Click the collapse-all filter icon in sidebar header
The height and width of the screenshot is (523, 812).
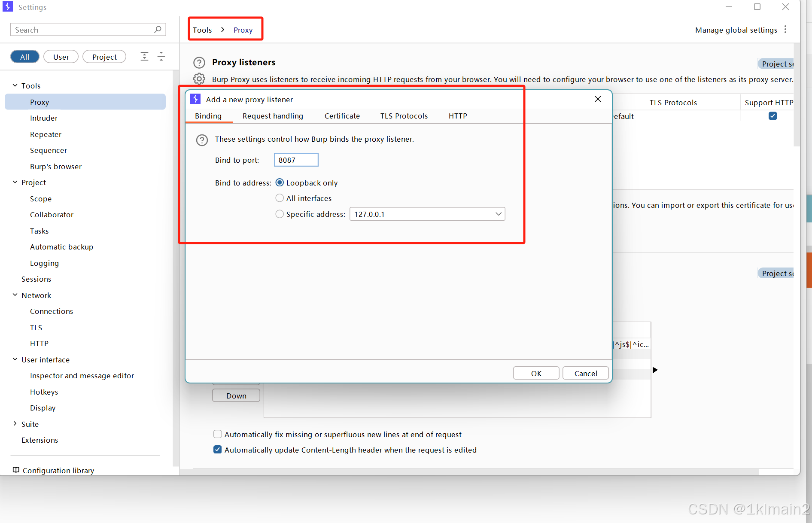point(161,56)
